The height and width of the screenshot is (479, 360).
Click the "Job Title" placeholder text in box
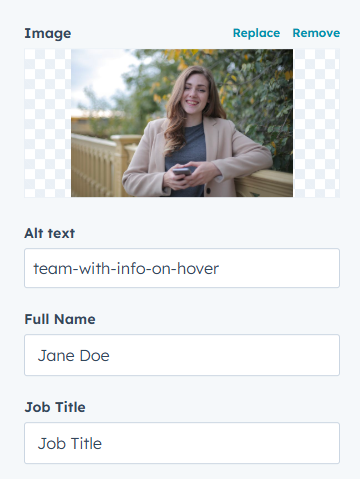click(x=70, y=444)
